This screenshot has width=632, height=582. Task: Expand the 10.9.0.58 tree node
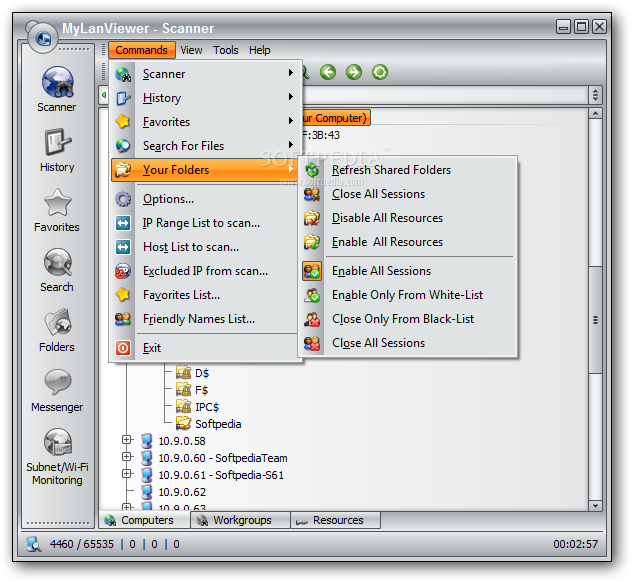(127, 440)
